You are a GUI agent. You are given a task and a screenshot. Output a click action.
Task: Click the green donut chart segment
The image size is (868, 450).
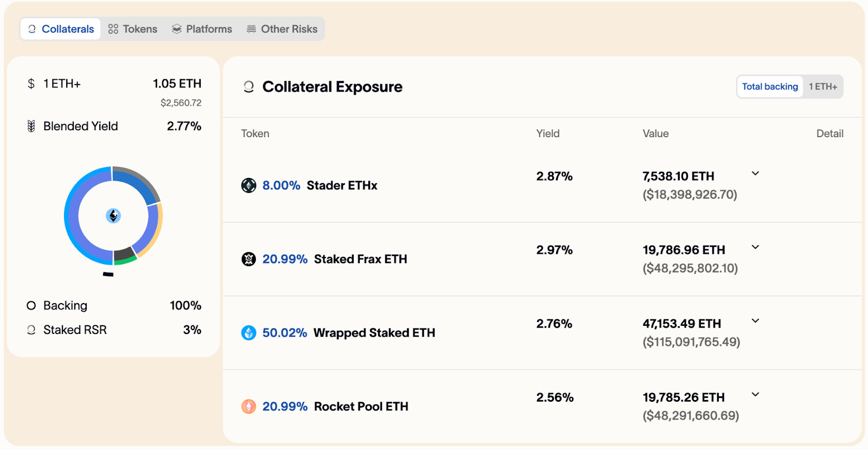click(126, 261)
